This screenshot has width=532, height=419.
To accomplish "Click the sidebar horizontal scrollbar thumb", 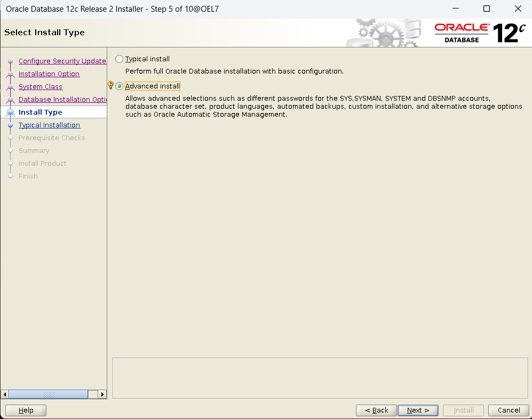I will 49,394.
